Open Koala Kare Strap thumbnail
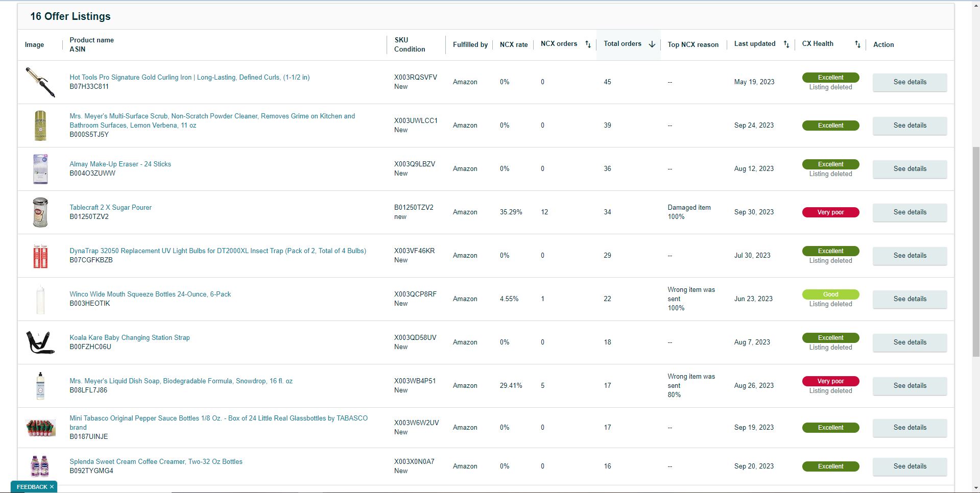This screenshot has height=493, width=980. click(40, 342)
